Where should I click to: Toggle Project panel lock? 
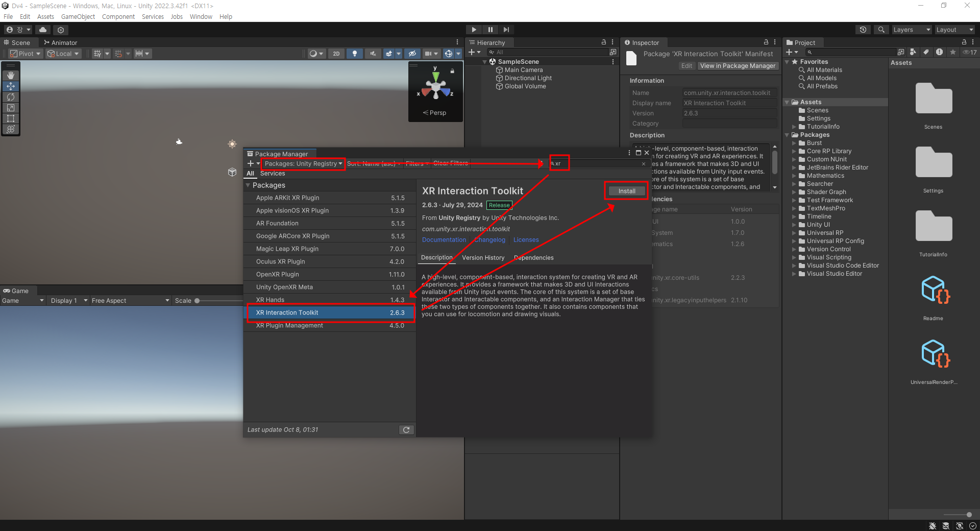pyautogui.click(x=964, y=42)
